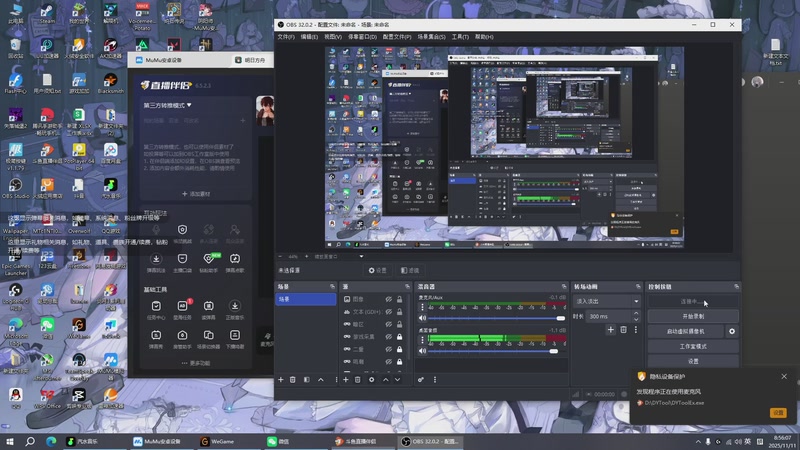This screenshot has width=800, height=450.
Task: Open source properties gear in sources toolbar
Action: point(371,380)
